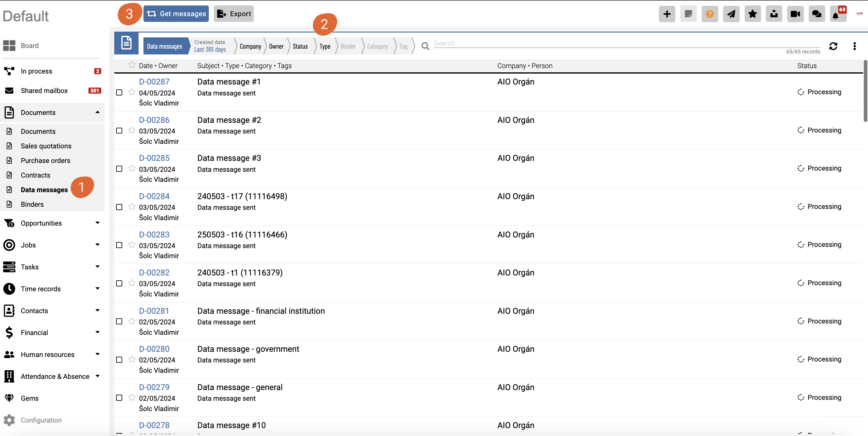Open document link D-00287

click(x=154, y=81)
